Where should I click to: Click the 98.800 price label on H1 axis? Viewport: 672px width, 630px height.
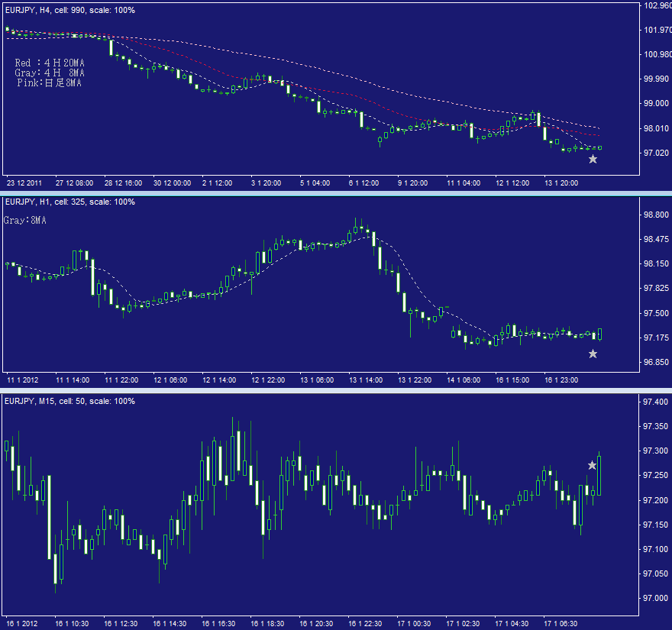pyautogui.click(x=656, y=215)
